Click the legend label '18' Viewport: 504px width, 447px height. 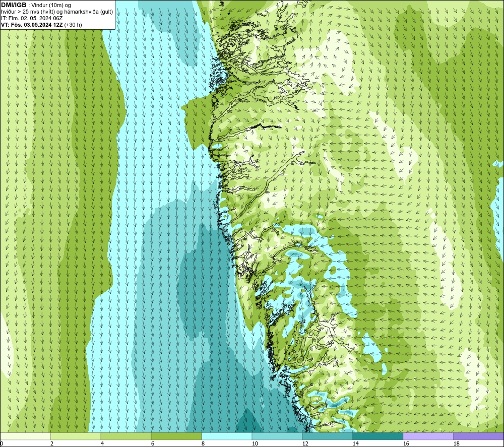457,443
